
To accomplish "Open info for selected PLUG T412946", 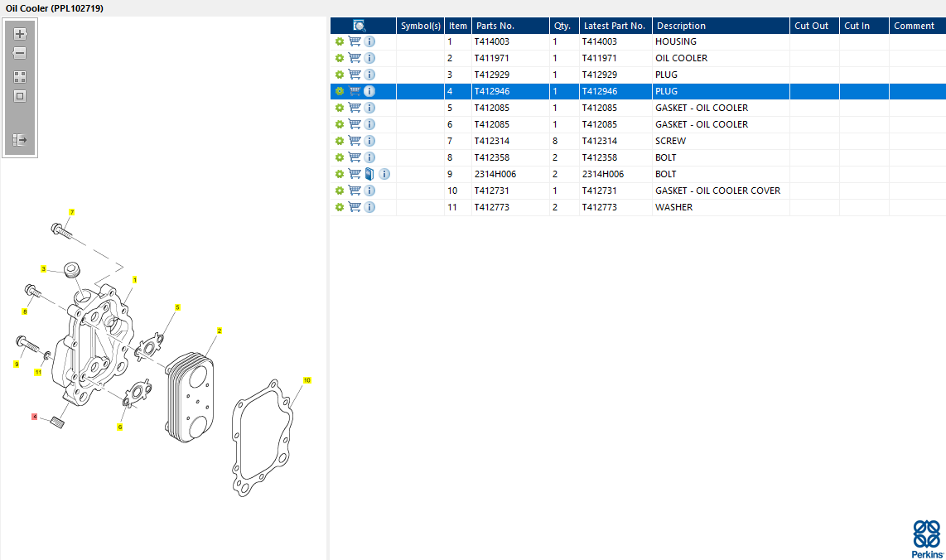I will coord(369,91).
